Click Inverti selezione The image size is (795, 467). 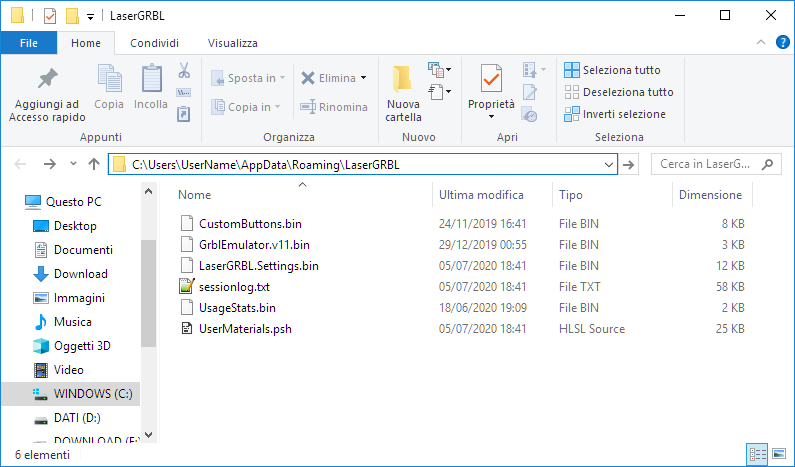(x=615, y=114)
